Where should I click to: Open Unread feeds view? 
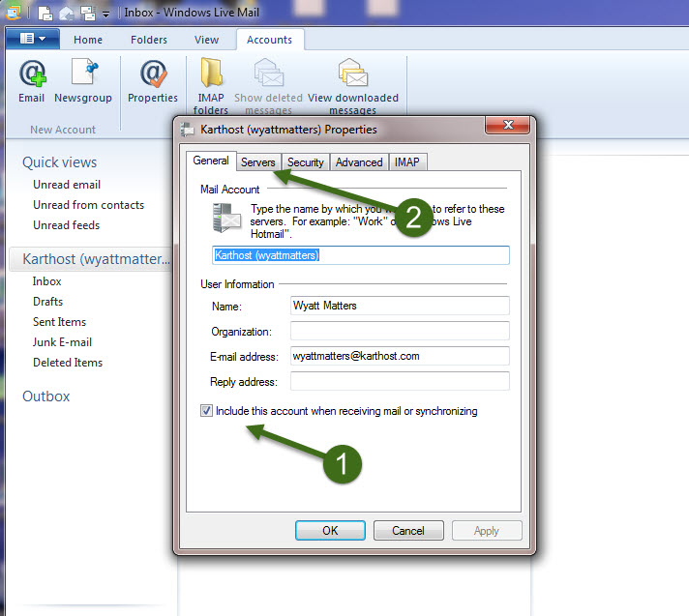coord(67,225)
